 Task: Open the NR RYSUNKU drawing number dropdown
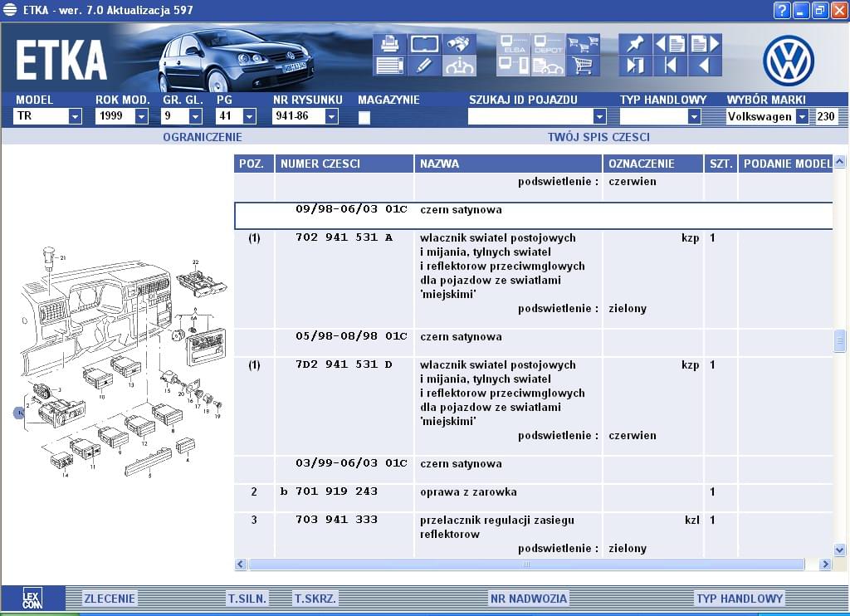[x=331, y=116]
